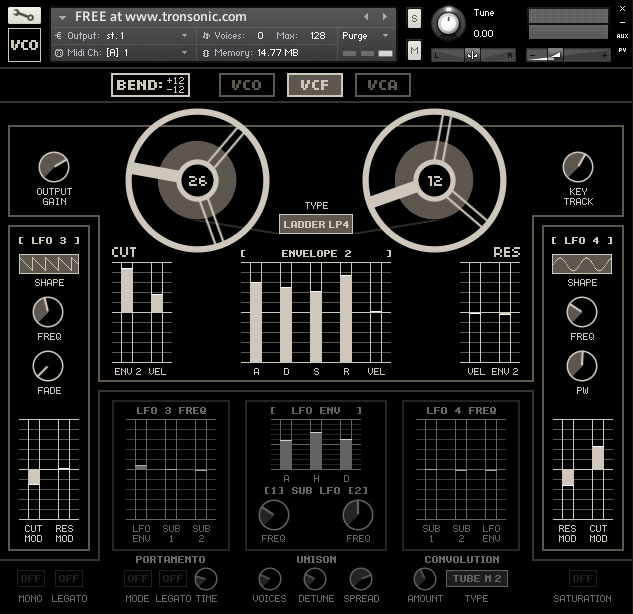Mute the instrument with M button
This screenshot has height=614, width=633.
[415, 49]
